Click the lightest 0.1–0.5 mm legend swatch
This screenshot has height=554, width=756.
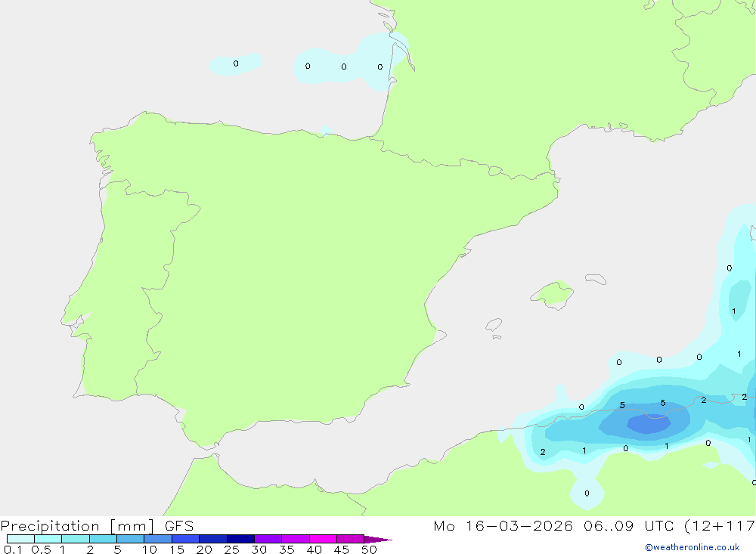tap(20, 539)
